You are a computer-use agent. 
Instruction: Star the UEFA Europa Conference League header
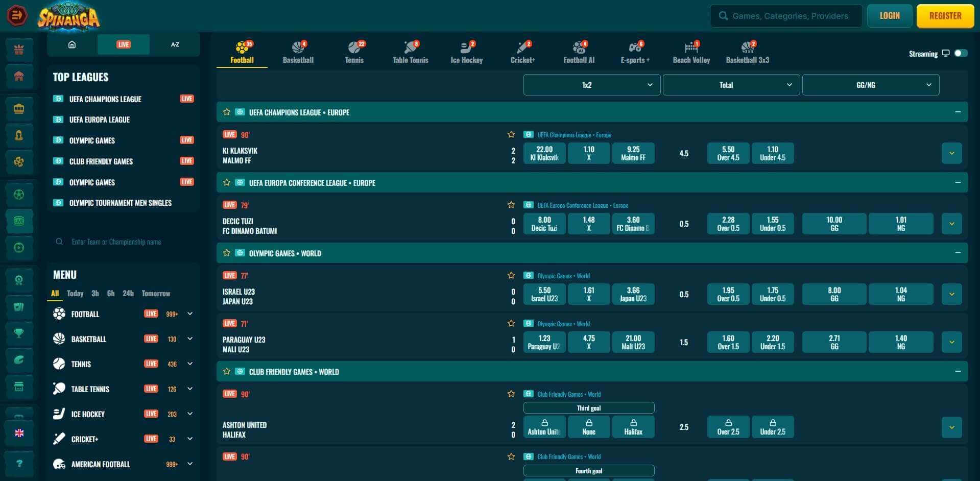point(227,182)
